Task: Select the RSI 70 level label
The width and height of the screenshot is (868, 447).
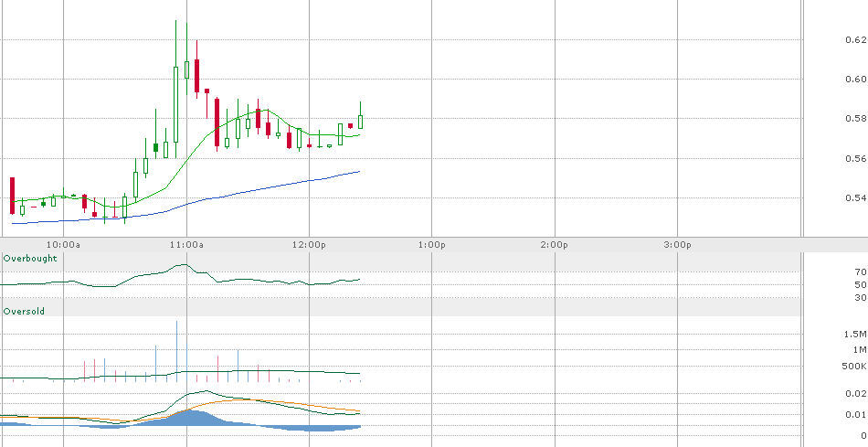Action: tap(861, 272)
